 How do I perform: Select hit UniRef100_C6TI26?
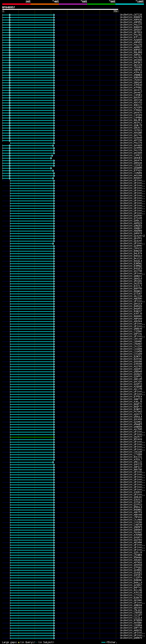[131, 15]
